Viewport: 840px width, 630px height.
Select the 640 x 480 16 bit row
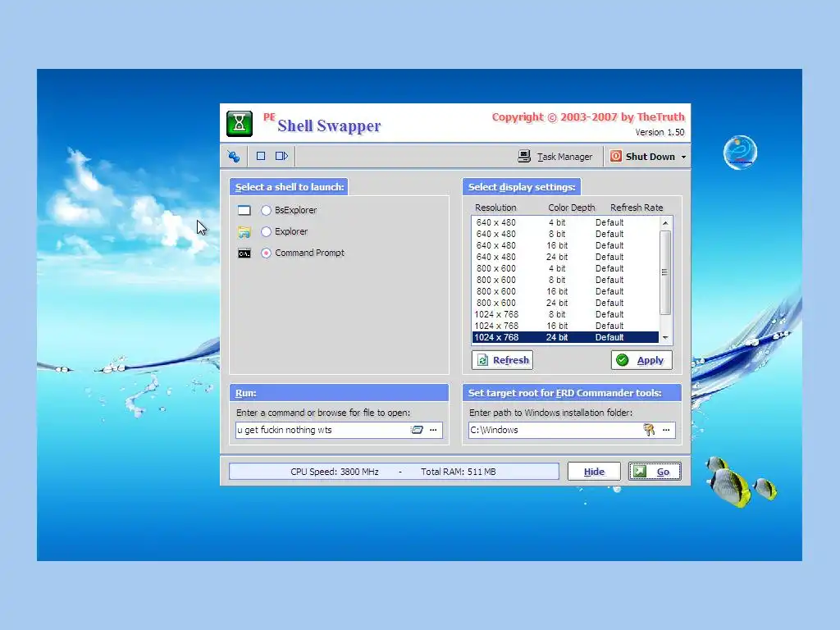(x=565, y=245)
